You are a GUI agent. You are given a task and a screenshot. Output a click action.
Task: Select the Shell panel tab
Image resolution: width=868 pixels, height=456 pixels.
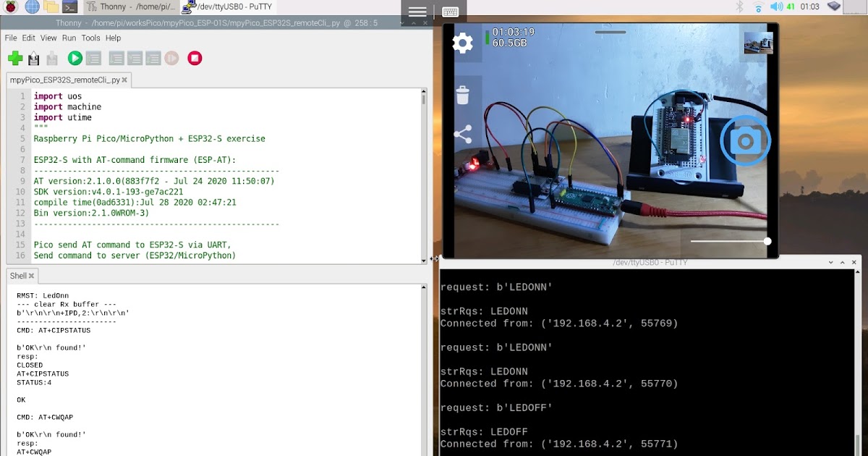click(18, 276)
